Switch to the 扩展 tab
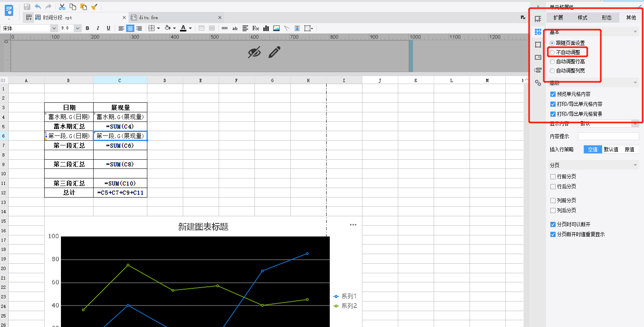Image resolution: width=644 pixels, height=327 pixels. coord(558,18)
